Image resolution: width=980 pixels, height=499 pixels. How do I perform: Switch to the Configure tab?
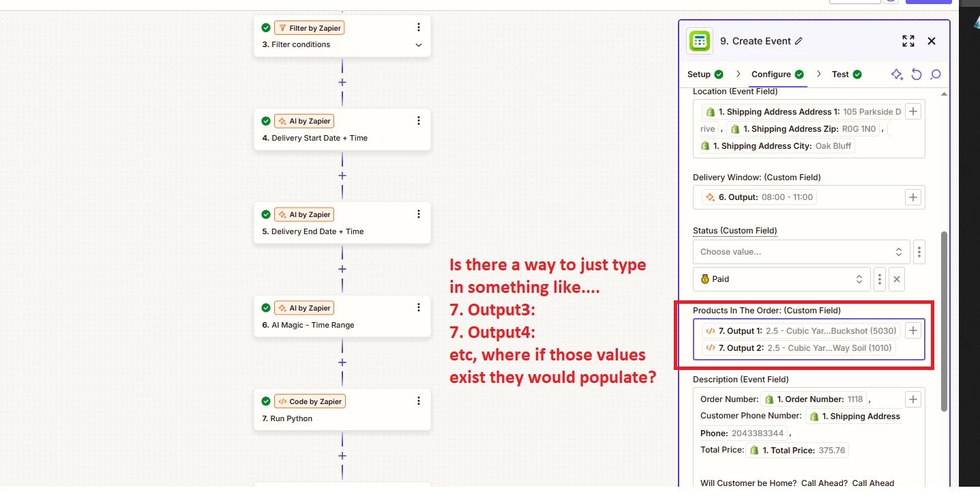(x=777, y=74)
